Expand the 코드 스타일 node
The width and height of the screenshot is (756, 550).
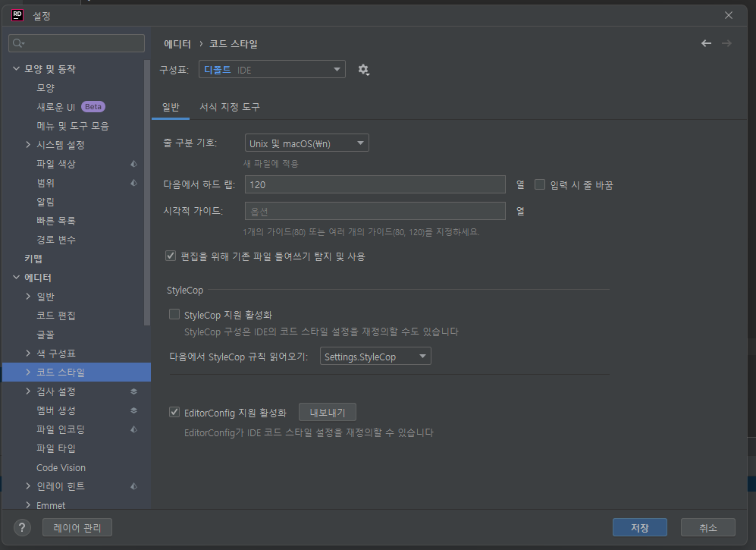pyautogui.click(x=28, y=372)
